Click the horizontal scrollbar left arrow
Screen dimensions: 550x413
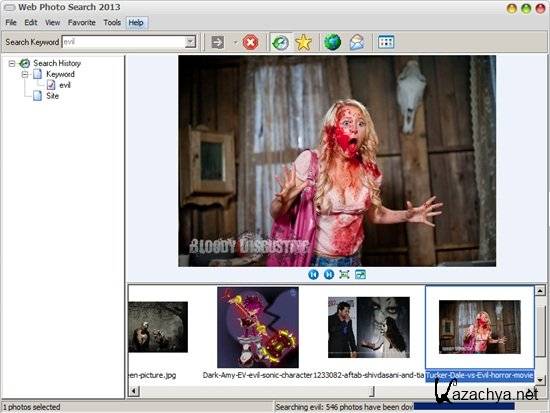[x=134, y=391]
